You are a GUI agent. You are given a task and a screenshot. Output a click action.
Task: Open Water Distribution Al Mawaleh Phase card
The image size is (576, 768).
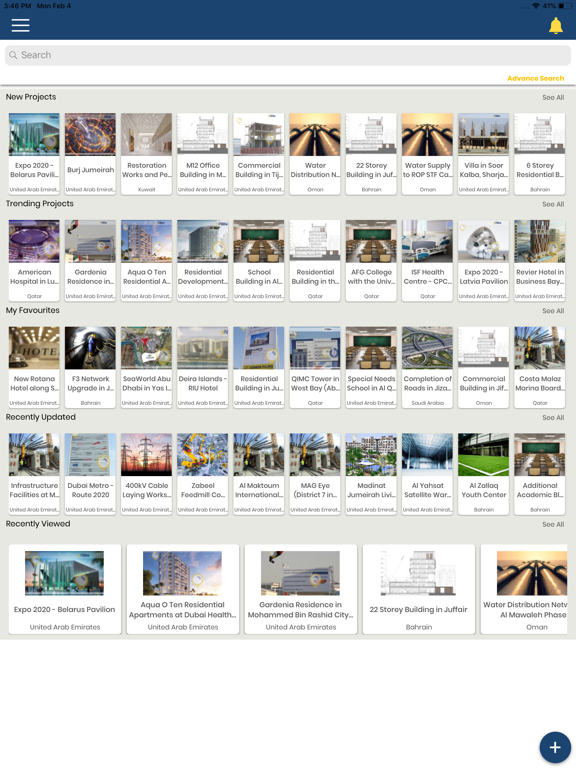tap(524, 589)
